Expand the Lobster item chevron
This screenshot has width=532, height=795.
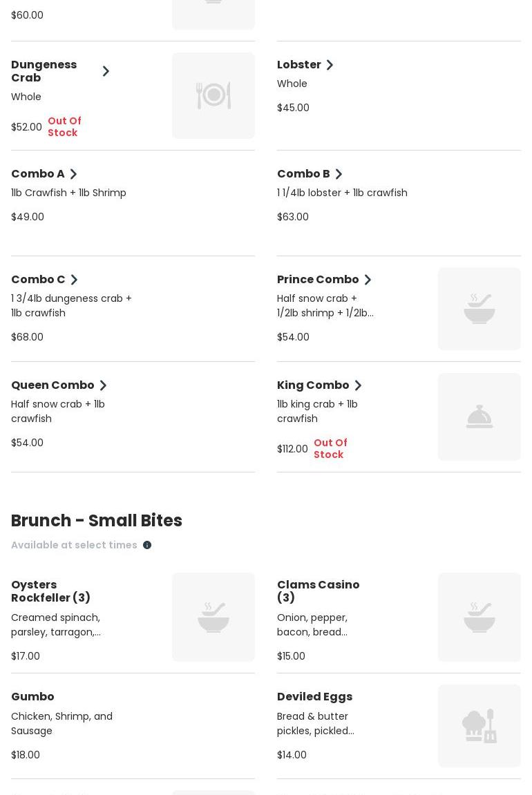[330, 65]
